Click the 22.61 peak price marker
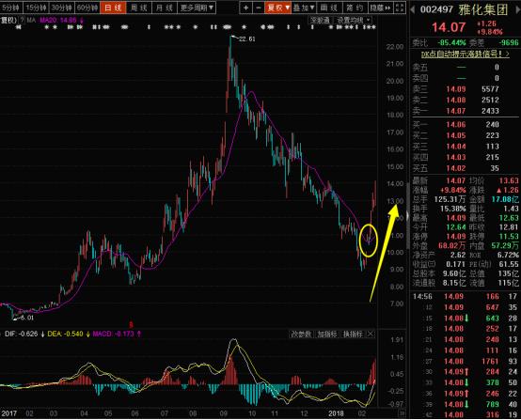Image resolution: width=521 pixels, height=420 pixels. pos(247,39)
